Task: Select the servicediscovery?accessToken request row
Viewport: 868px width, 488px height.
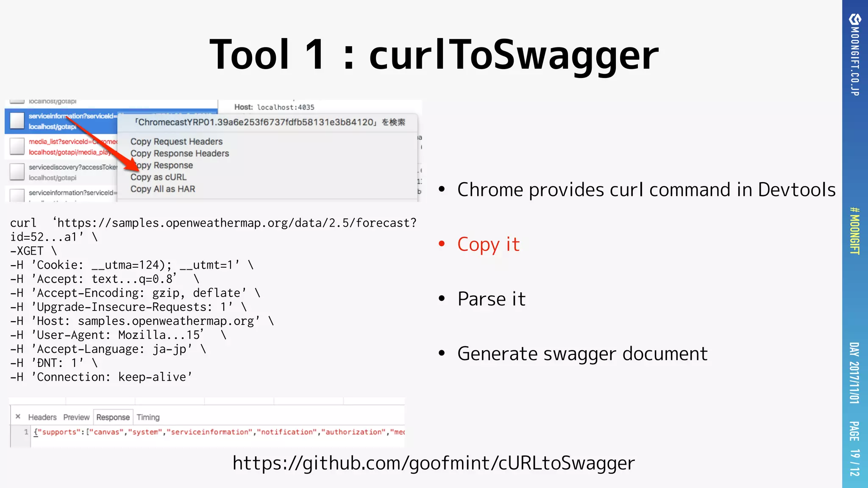Action: (61, 172)
